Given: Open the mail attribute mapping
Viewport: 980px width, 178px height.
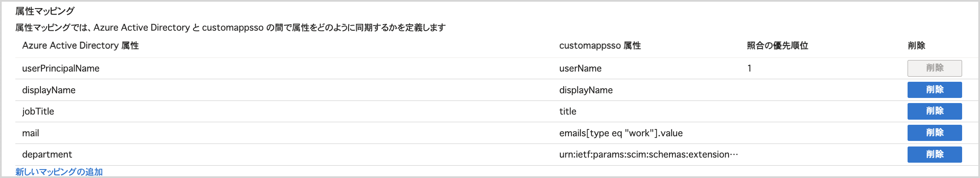Looking at the screenshot, I should (x=30, y=133).
